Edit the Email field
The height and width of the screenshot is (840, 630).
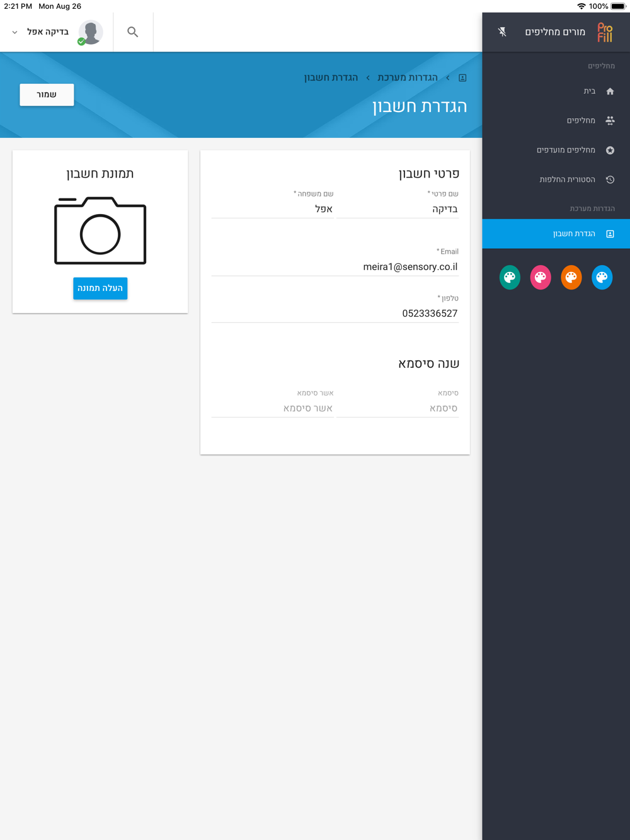pos(335,267)
